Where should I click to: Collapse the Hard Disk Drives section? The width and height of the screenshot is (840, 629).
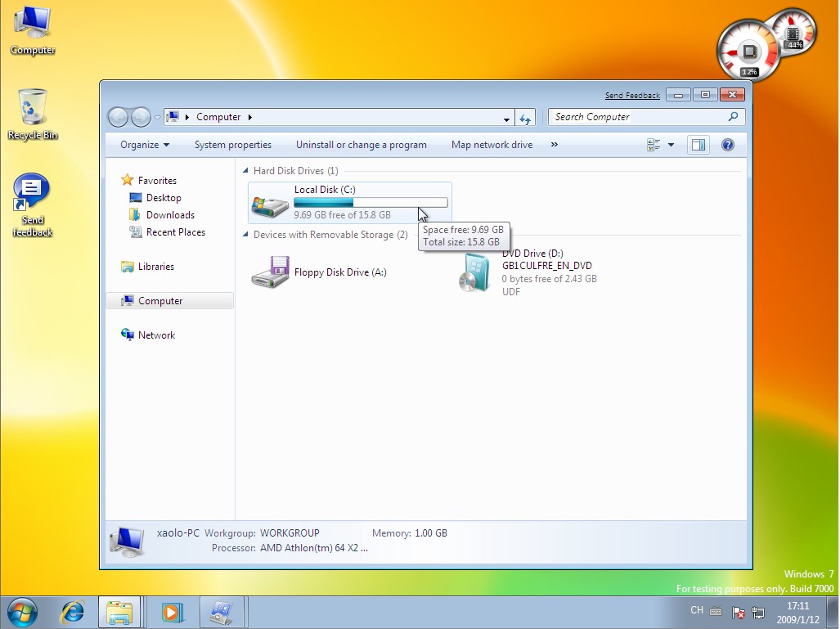[x=246, y=170]
